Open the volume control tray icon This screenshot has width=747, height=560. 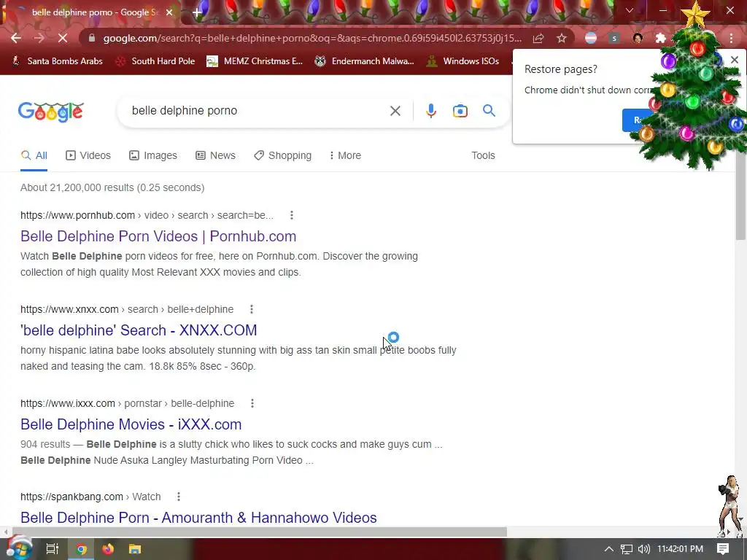coord(643,549)
